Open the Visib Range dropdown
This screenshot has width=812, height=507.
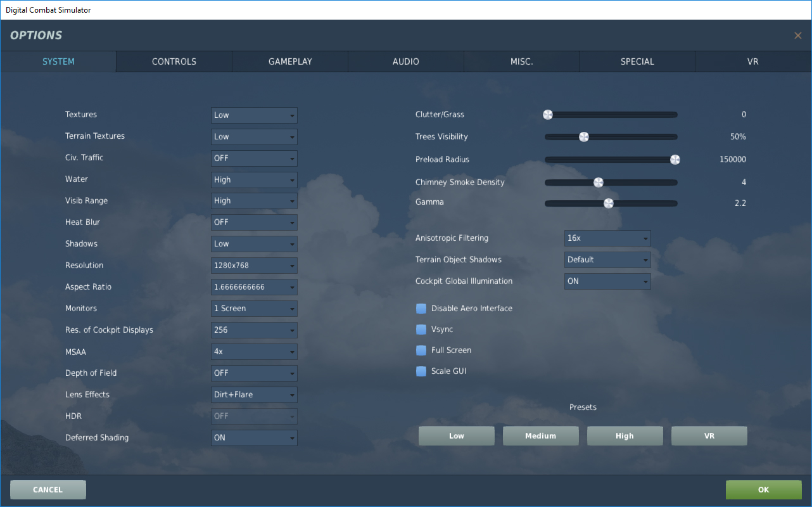pyautogui.click(x=254, y=201)
